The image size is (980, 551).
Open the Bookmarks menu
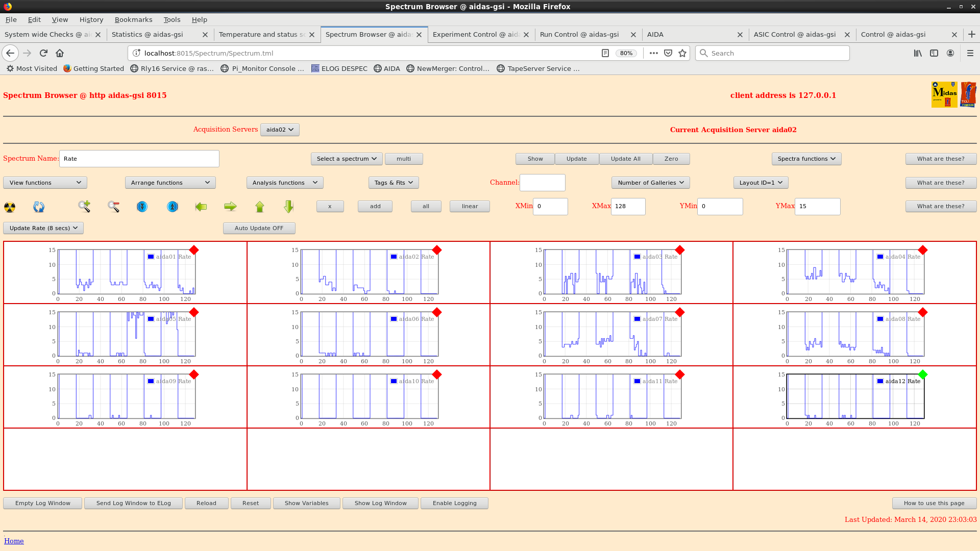133,19
